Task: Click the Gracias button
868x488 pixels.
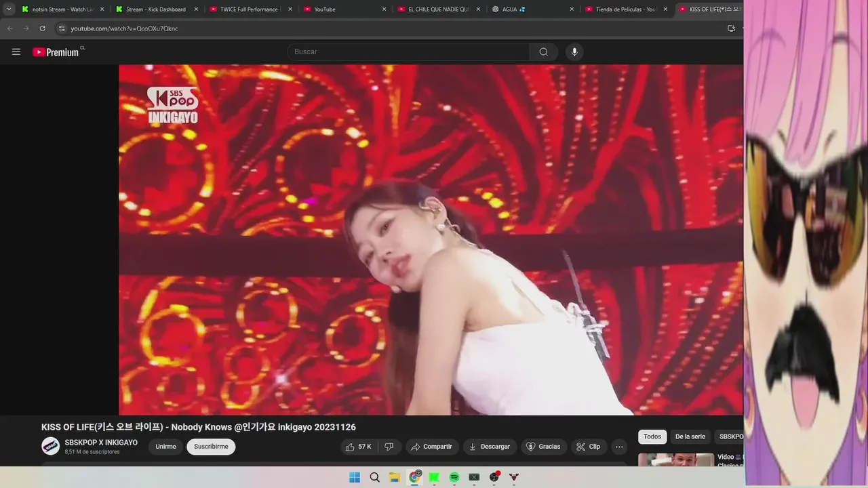Action: point(543,447)
